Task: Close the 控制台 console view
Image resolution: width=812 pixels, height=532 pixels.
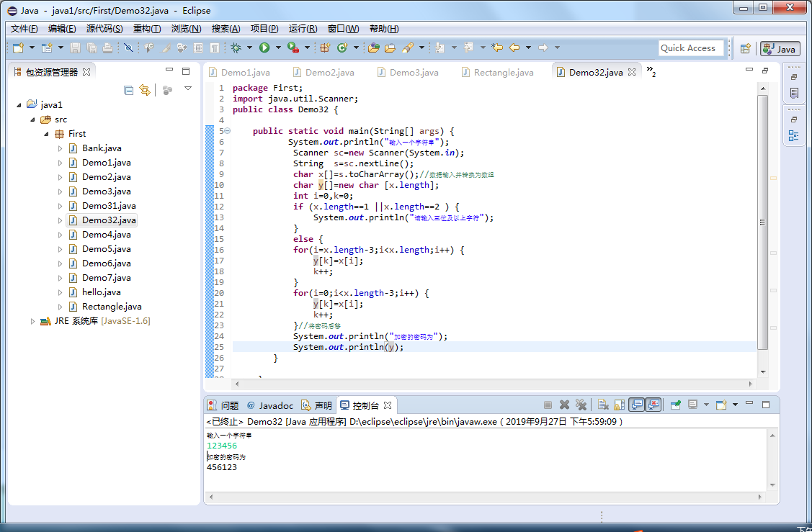Action: (388, 405)
